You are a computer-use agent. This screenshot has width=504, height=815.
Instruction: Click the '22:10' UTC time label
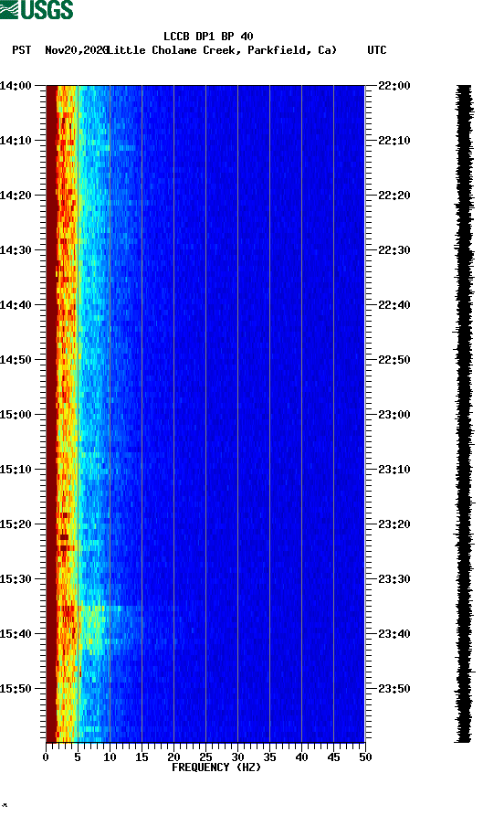394,141
